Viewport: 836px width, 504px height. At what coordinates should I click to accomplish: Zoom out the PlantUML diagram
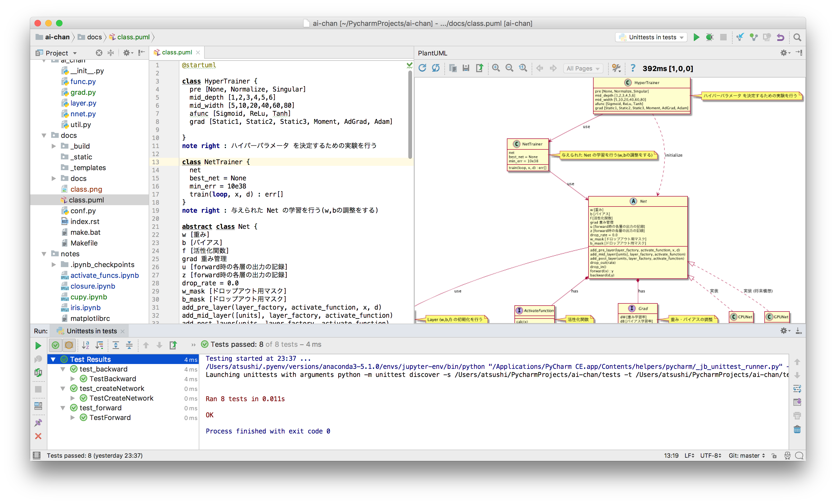click(509, 68)
